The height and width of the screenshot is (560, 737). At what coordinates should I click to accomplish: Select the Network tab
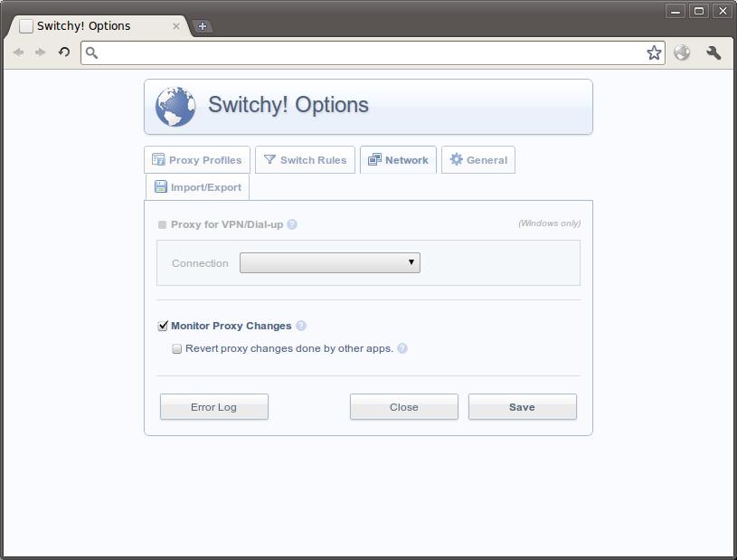click(398, 160)
